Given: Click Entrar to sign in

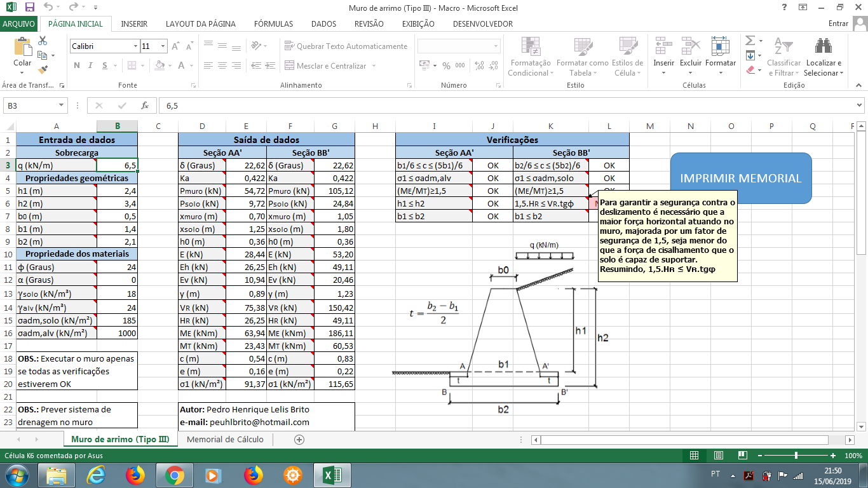Looking at the screenshot, I should [839, 24].
